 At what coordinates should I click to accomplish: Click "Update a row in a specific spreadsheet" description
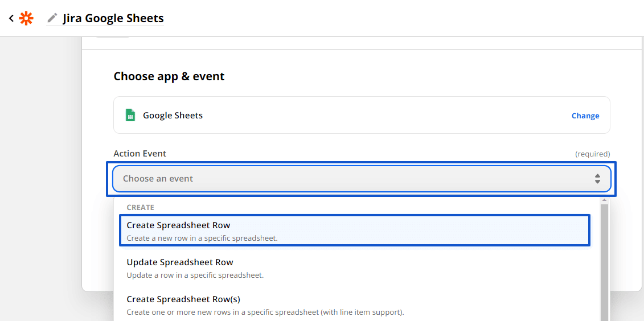(195, 275)
